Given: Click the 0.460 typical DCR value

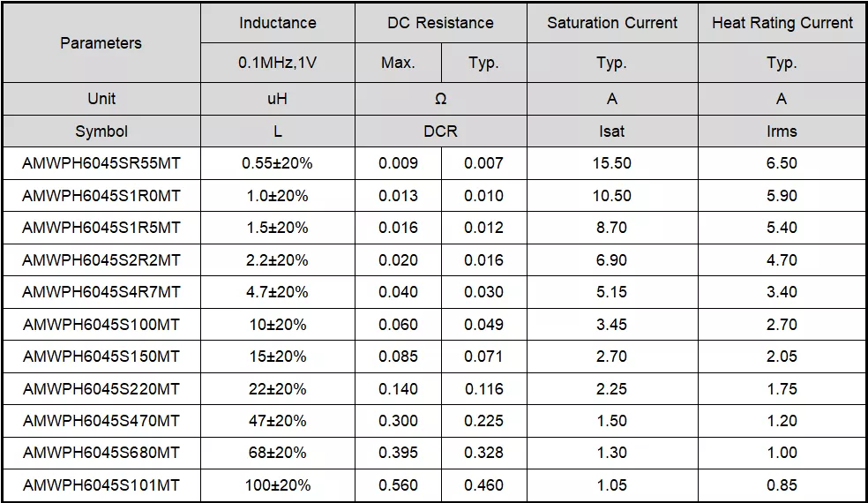Looking at the screenshot, I should click(483, 485).
